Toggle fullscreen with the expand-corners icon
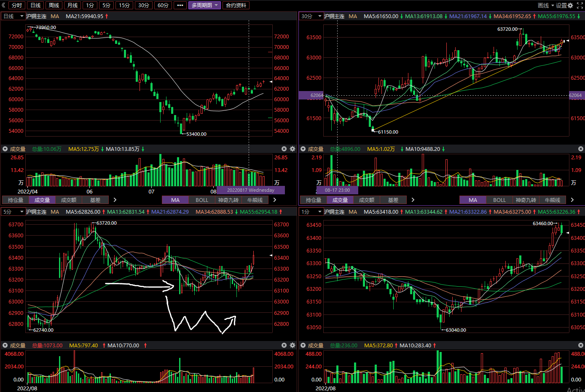 pos(580,5)
